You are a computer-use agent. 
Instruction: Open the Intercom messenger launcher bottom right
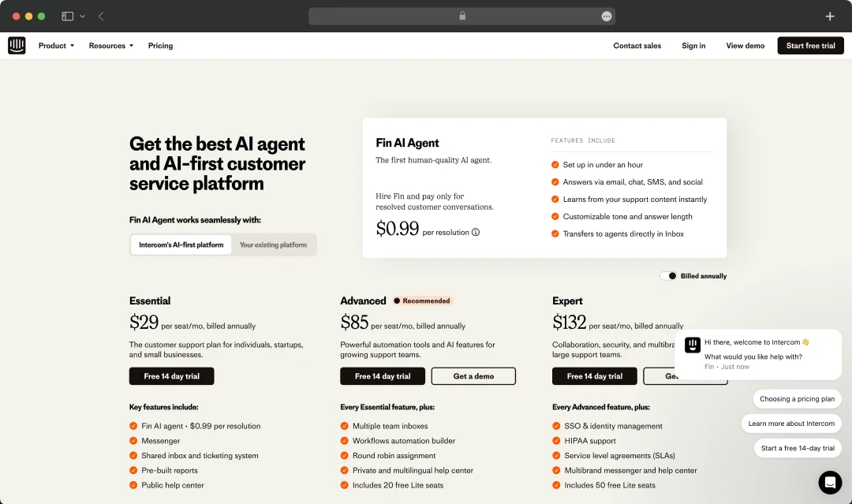point(830,482)
